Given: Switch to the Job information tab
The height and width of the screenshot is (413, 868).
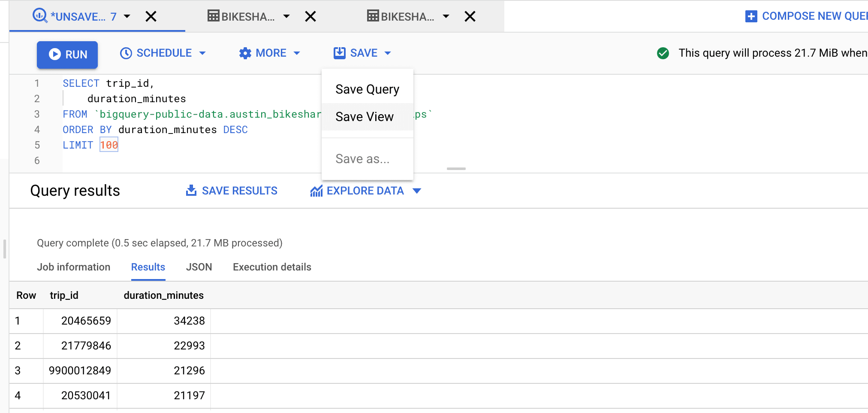Looking at the screenshot, I should pyautogui.click(x=73, y=267).
